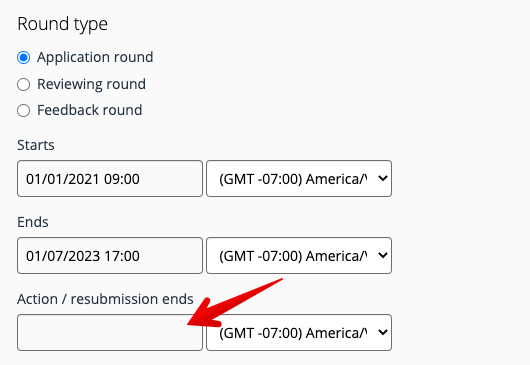Focus the Ends date field 01/07/2023 17:00
This screenshot has height=365, width=530.
tap(110, 256)
